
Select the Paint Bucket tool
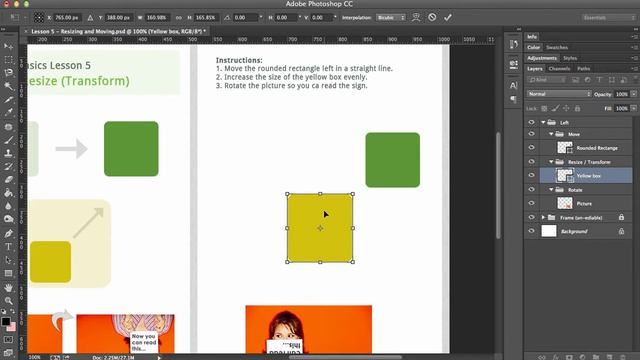point(8,193)
